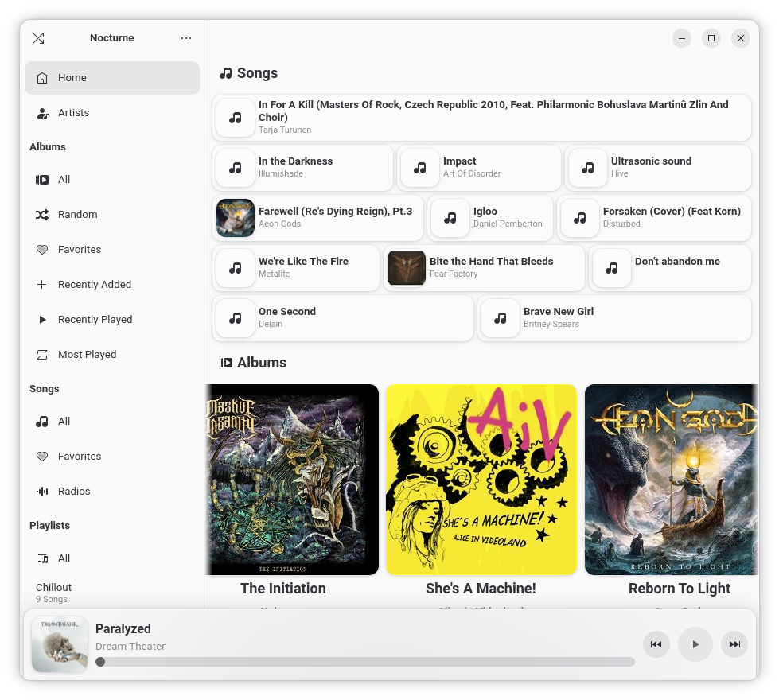Select Brave New Girl by Britney Spears
Screen dimensions: 779x700
pyautogui.click(x=614, y=318)
